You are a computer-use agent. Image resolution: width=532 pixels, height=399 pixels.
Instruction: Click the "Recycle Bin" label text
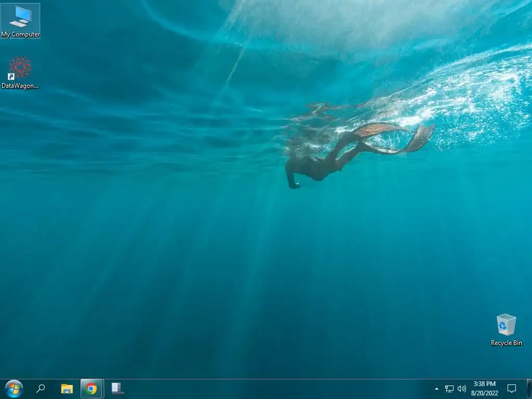pyautogui.click(x=506, y=343)
